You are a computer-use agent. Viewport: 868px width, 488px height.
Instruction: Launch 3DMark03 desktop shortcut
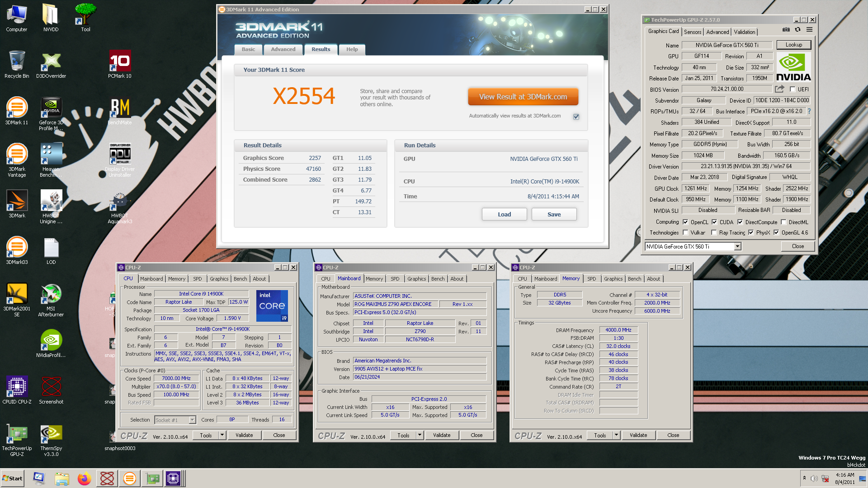pyautogui.click(x=17, y=251)
